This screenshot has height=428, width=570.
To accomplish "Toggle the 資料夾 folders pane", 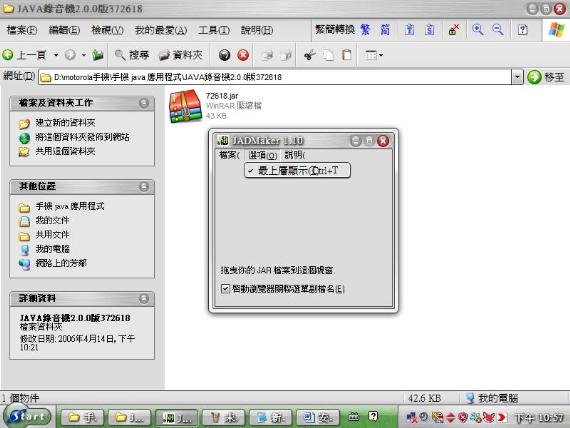I will (x=180, y=55).
